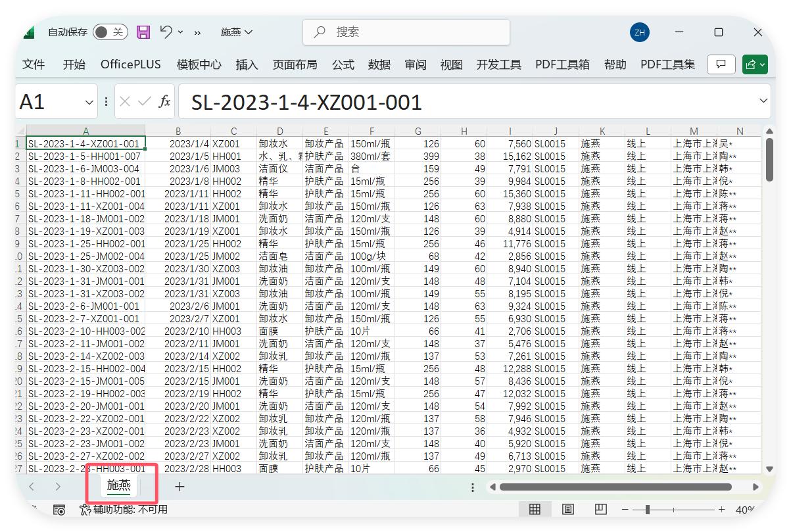Toggle the 自动保存 AutoSave switch

[109, 32]
